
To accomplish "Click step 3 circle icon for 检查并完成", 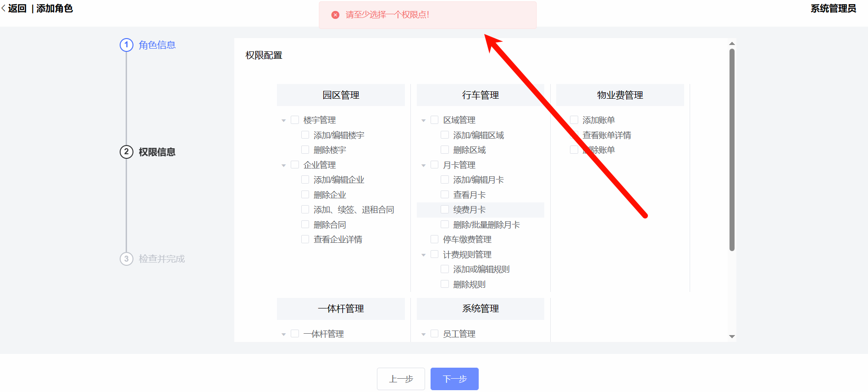I will click(127, 259).
